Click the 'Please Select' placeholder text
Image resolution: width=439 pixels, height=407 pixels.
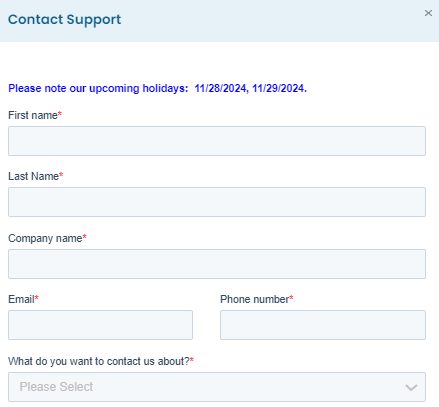tap(56, 387)
